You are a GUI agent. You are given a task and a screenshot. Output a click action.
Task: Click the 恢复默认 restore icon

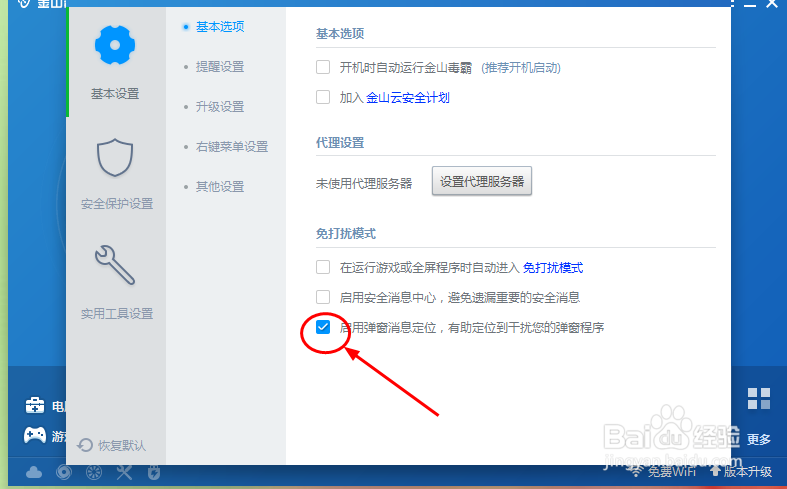point(85,445)
